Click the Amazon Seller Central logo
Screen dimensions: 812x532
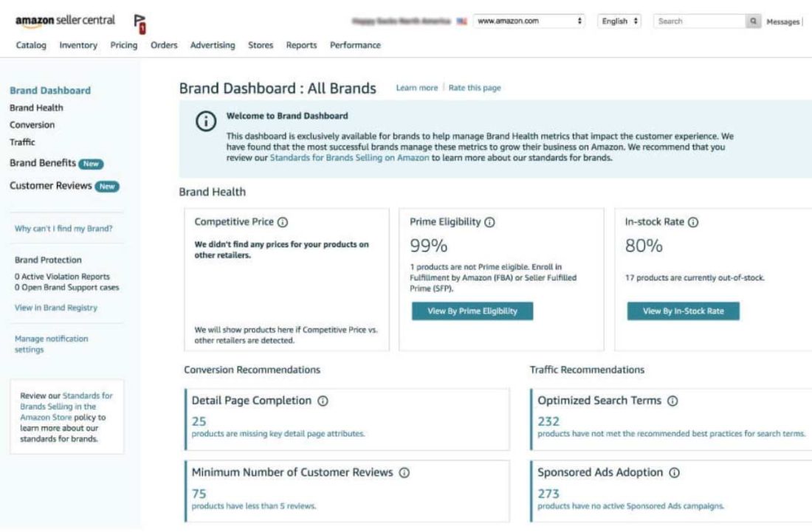[x=65, y=21]
